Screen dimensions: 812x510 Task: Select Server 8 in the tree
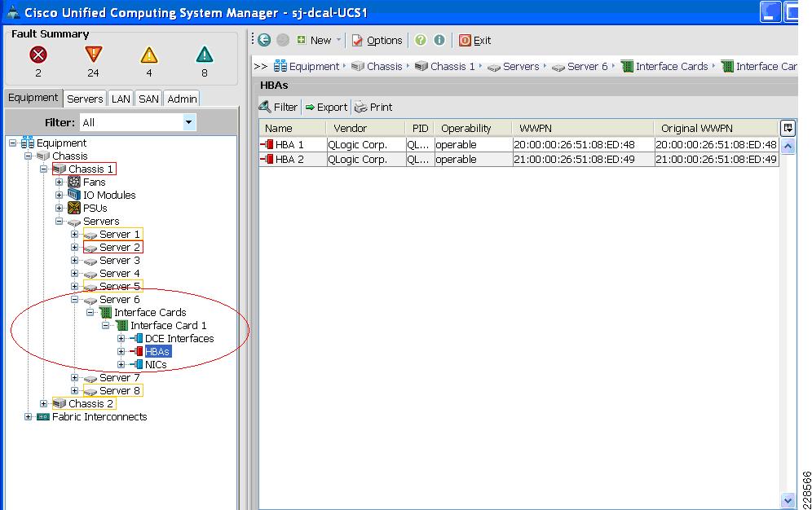click(120, 390)
